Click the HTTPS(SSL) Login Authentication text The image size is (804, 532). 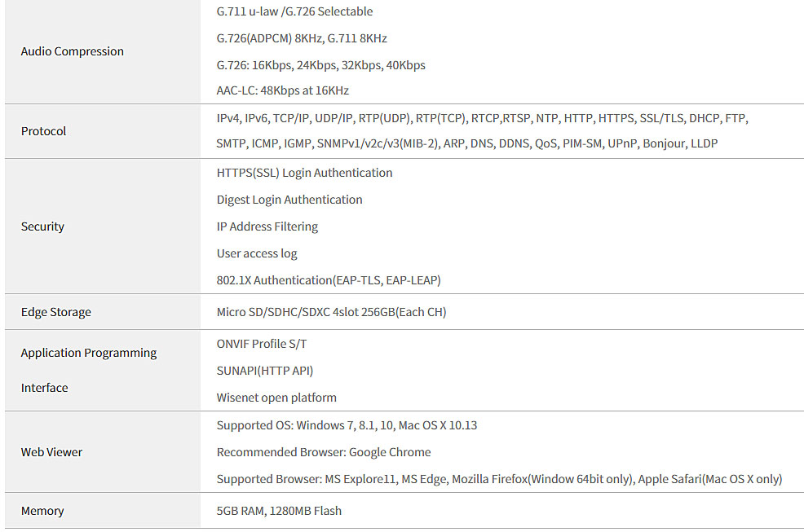tap(305, 173)
